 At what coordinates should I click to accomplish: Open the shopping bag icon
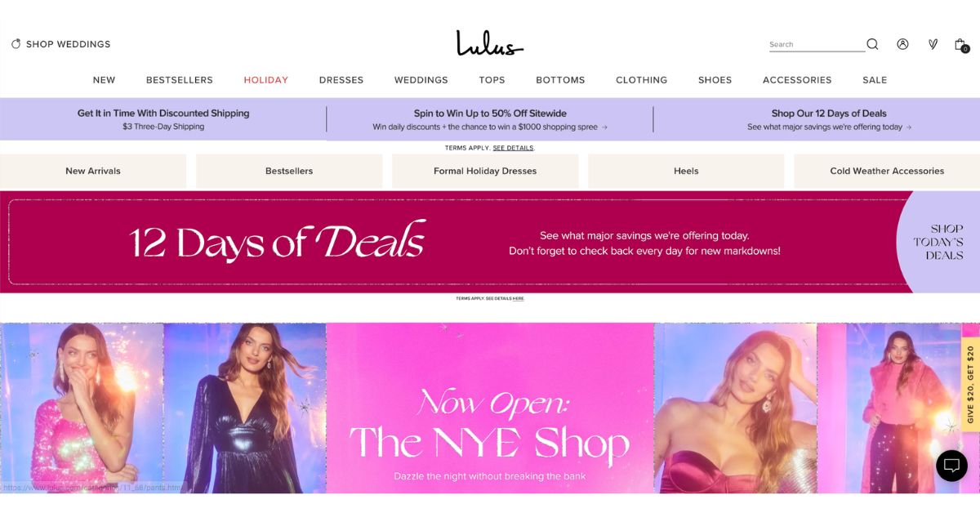click(x=961, y=45)
